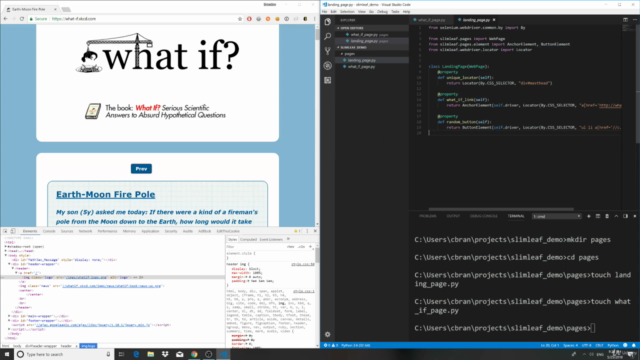Switch to DevTools Console tab
This screenshot has width=640, height=360.
click(49, 231)
